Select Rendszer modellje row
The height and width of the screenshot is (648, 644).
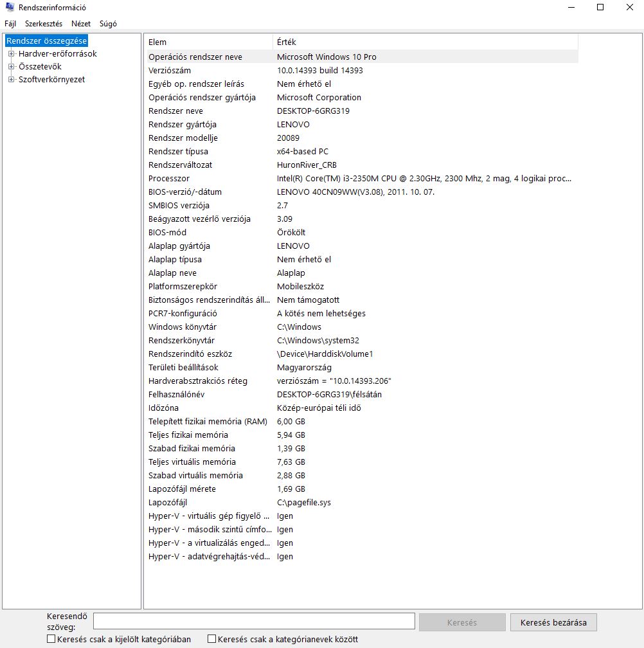362,138
